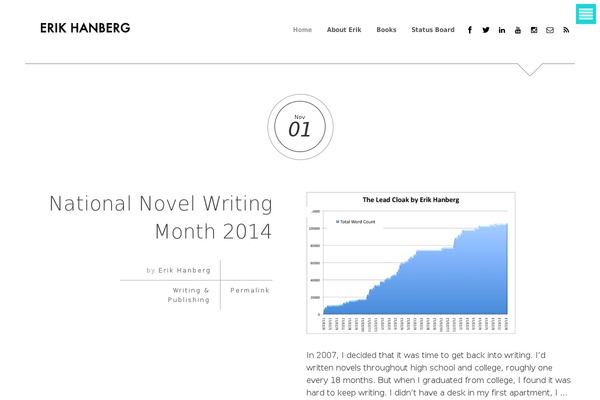This screenshot has height=400, width=600.
Task: Open the Instagram camera icon
Action: click(534, 30)
